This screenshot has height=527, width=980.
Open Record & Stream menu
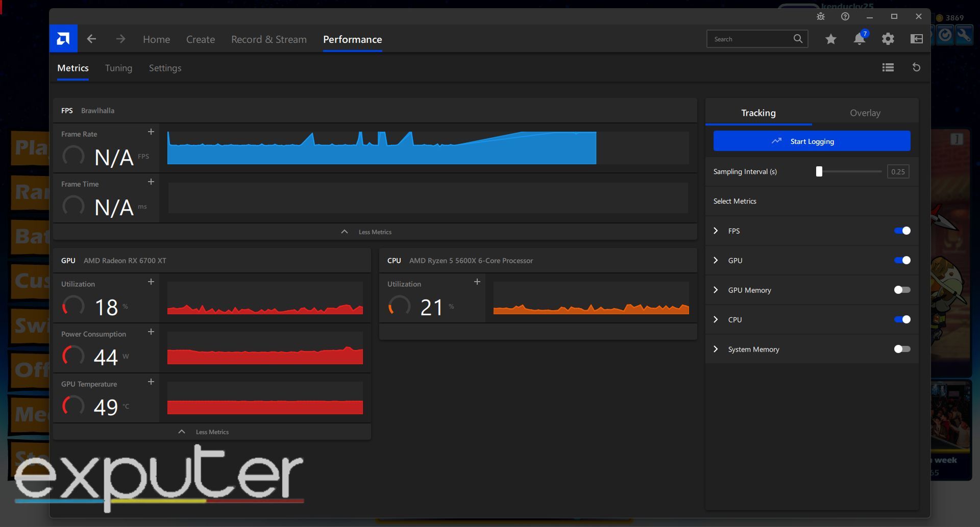[269, 39]
